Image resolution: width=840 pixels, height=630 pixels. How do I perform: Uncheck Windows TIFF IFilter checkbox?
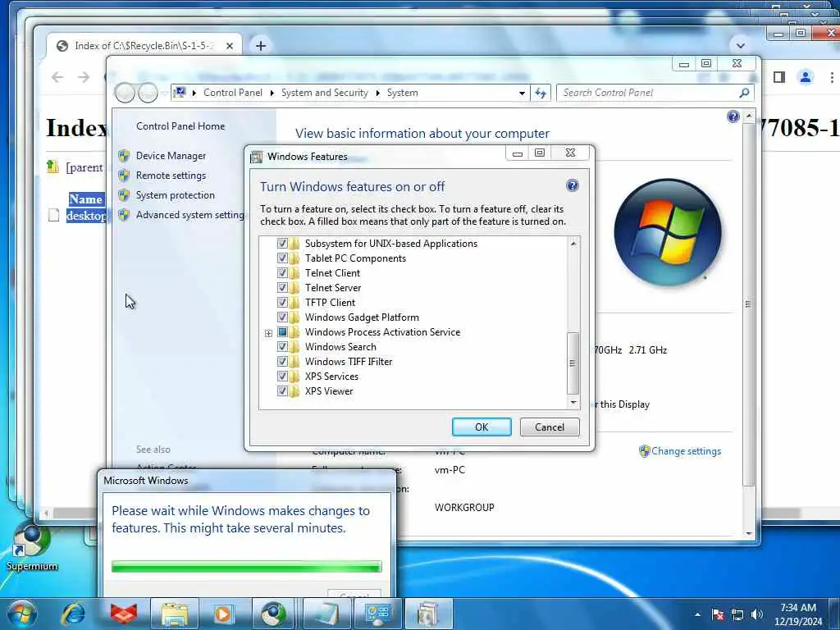coord(282,362)
